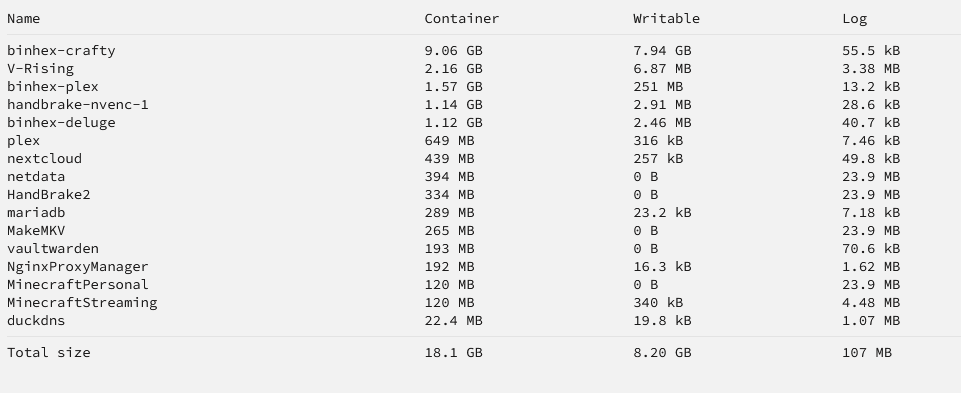This screenshot has height=393, width=961.
Task: Click the MakeMKV row name
Action: (x=36, y=231)
